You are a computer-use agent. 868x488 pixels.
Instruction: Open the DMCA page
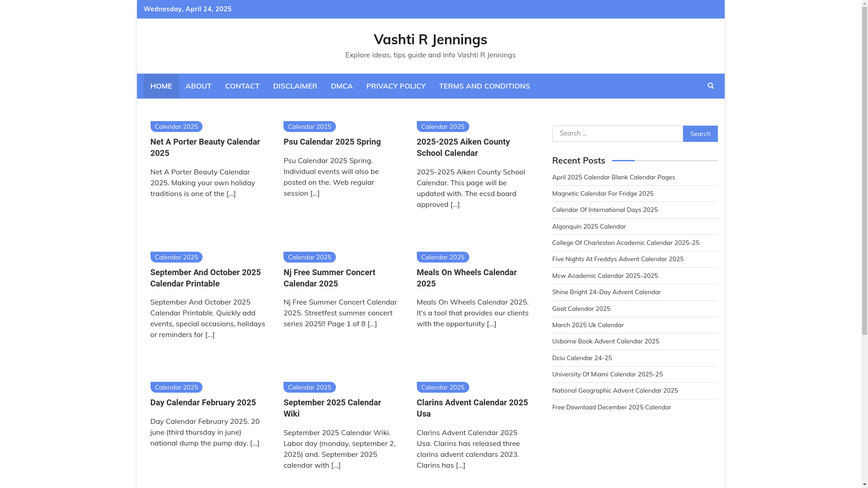342,86
